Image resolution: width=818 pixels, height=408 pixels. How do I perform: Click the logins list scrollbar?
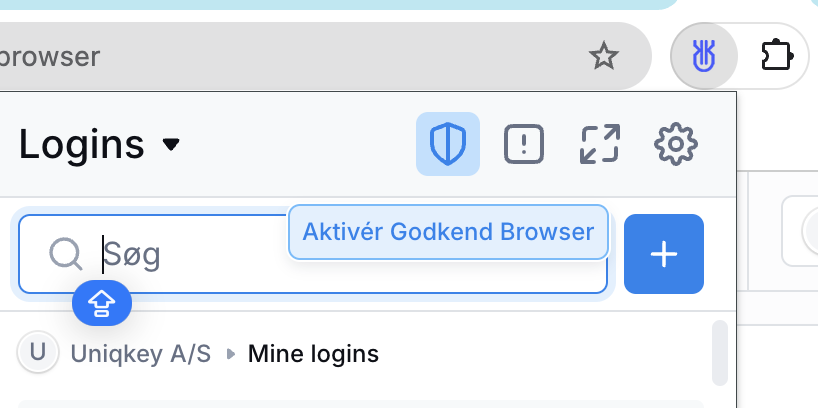click(720, 353)
